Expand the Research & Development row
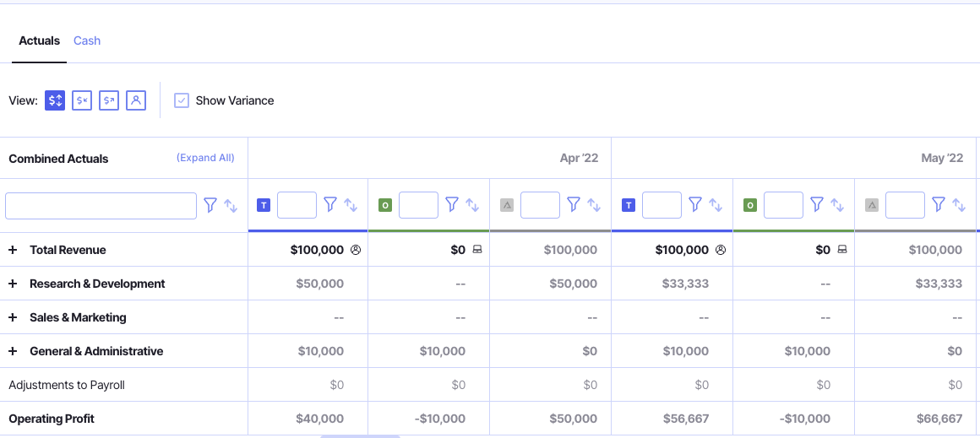Viewport: 980px width, 438px height. (13, 284)
